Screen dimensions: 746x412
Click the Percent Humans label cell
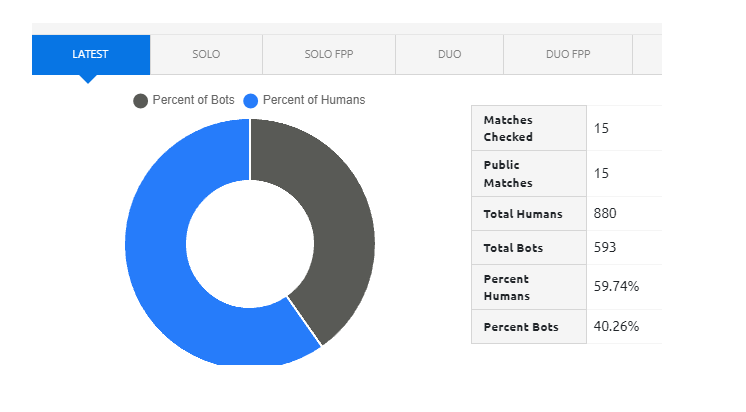pyautogui.click(x=506, y=287)
